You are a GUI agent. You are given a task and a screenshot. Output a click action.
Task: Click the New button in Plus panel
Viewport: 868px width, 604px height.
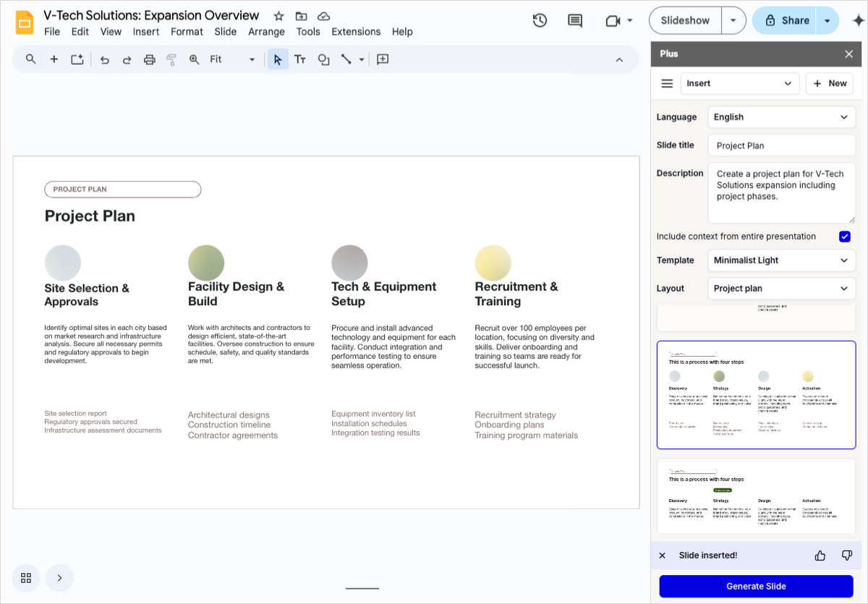pos(830,84)
